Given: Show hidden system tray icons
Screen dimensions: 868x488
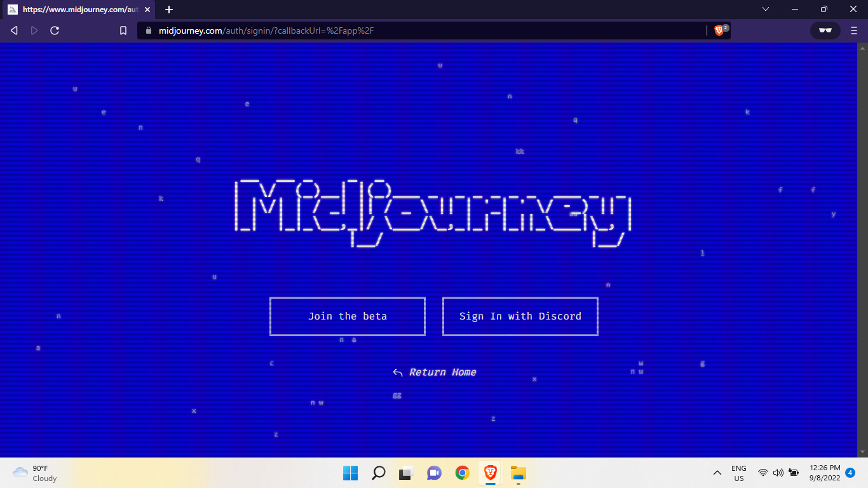Looking at the screenshot, I should pos(717,473).
